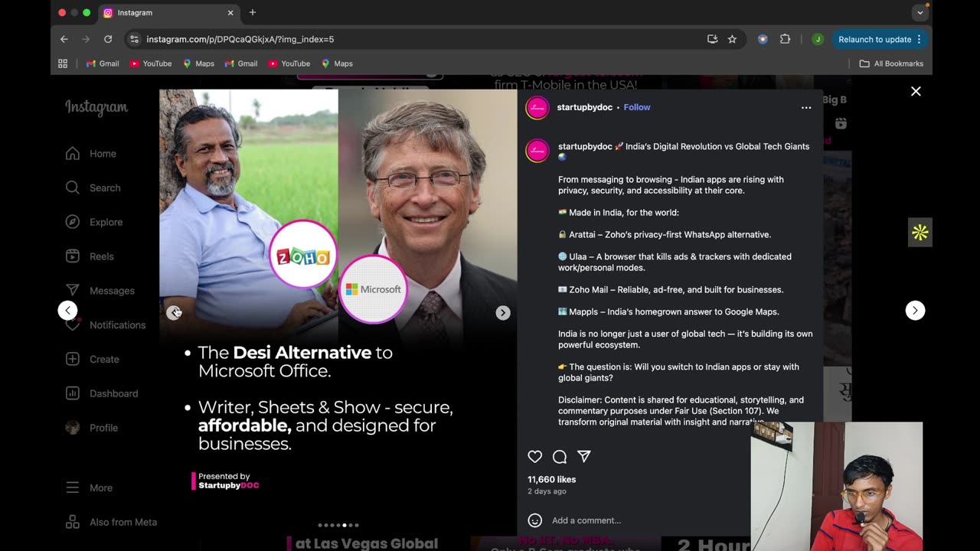Click the Instagram logo

tap(96, 107)
